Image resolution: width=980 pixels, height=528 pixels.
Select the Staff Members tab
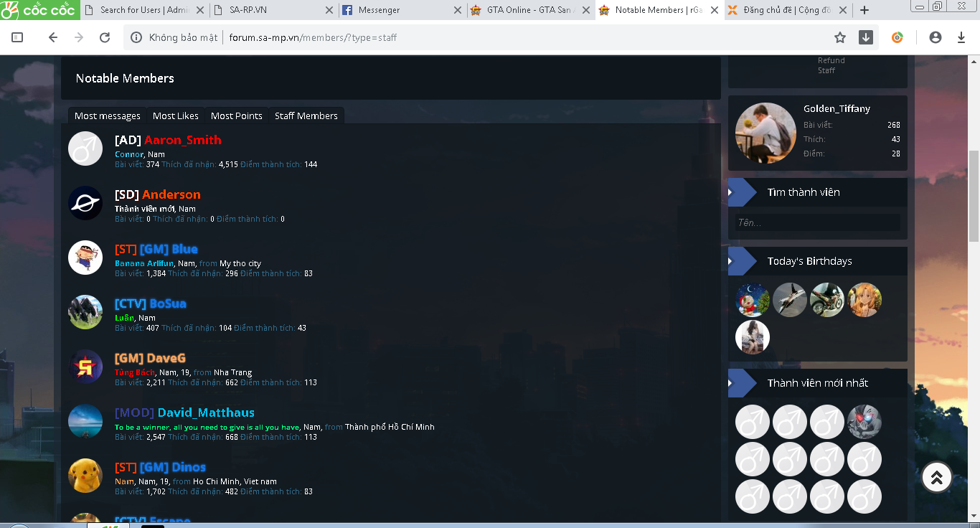point(306,115)
